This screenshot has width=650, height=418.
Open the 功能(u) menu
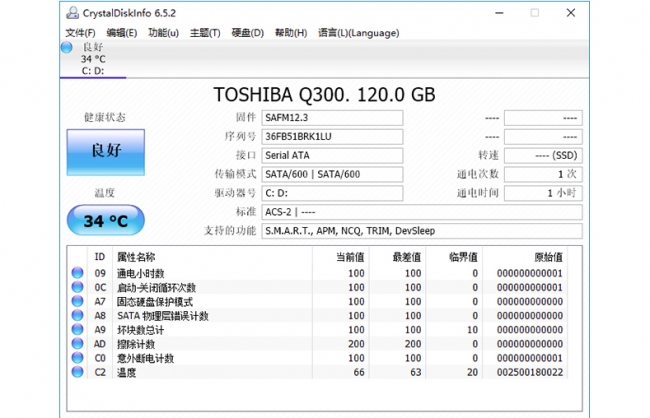coord(163,32)
